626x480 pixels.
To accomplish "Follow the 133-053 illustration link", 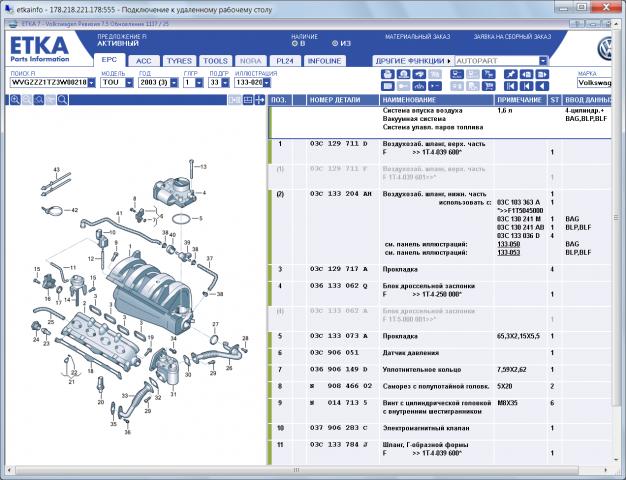I will coord(508,252).
